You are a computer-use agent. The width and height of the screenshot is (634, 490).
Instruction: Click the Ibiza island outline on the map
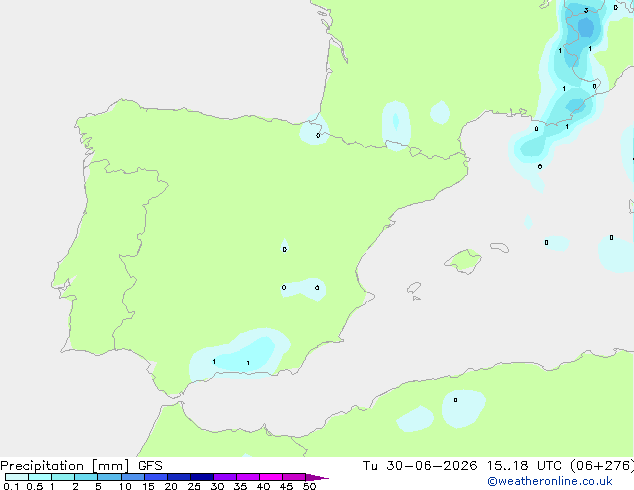(414, 288)
